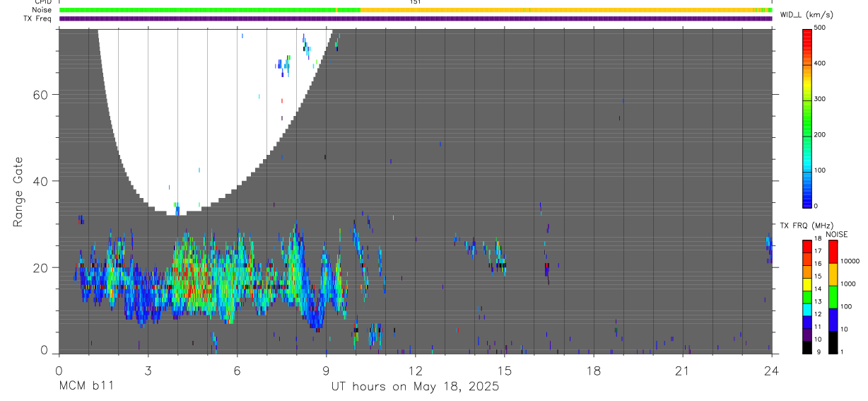Click the "NOISE" legend title

point(836,234)
